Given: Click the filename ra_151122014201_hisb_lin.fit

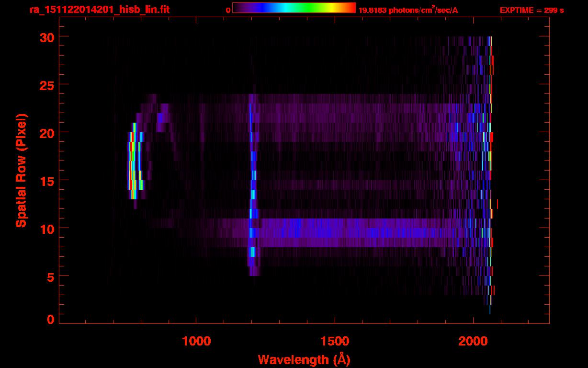Looking at the screenshot, I should (x=99, y=10).
